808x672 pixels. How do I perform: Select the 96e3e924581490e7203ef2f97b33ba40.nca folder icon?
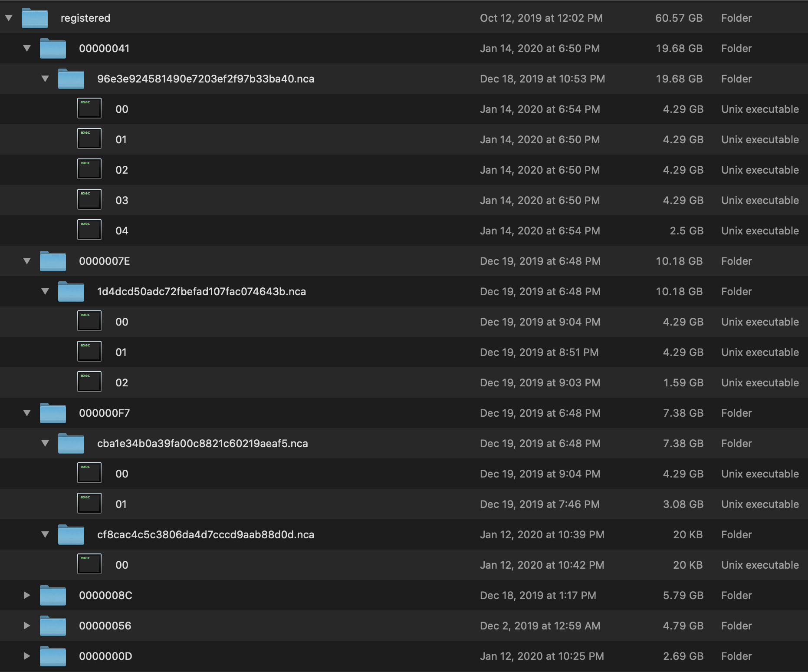(x=71, y=79)
